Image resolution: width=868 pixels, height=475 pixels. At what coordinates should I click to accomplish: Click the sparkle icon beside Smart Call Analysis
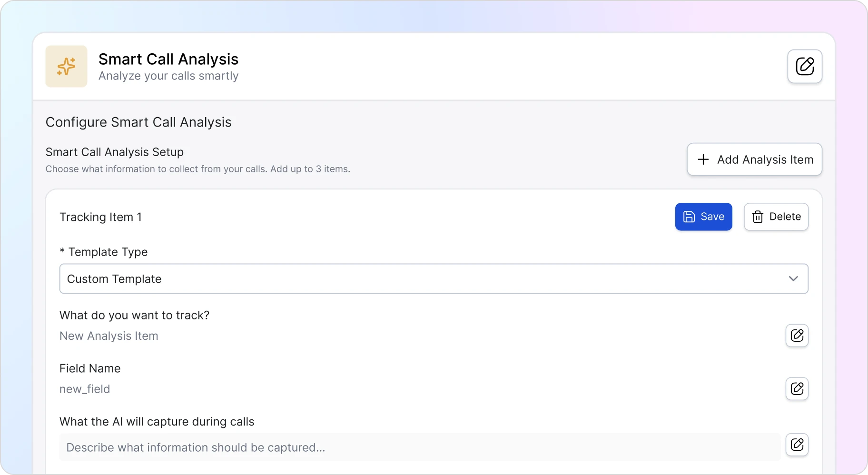pos(66,66)
